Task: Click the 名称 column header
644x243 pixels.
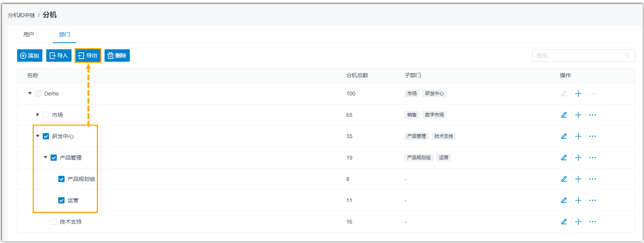Action: pyautogui.click(x=33, y=75)
